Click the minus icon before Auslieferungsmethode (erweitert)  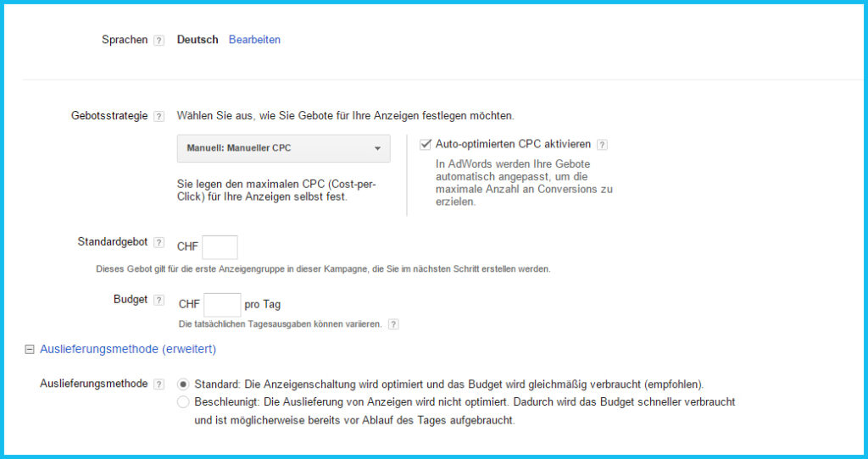tap(30, 349)
